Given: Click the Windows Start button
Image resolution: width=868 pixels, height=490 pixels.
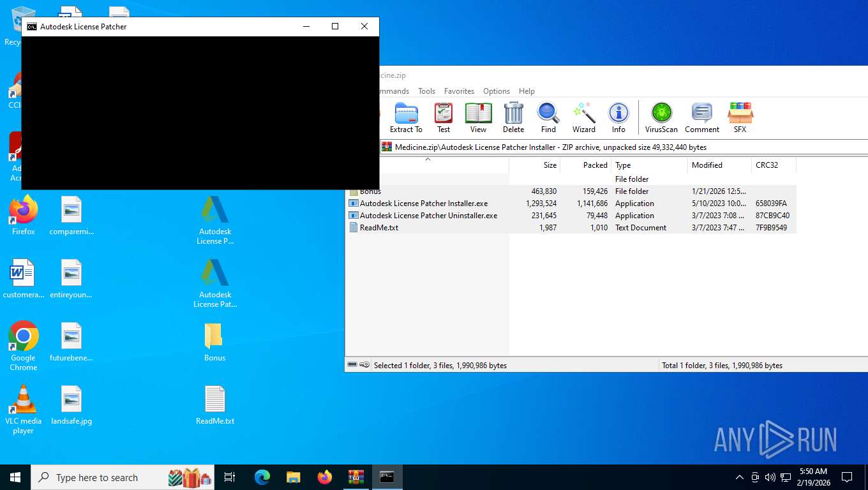Looking at the screenshot, I should point(15,477).
